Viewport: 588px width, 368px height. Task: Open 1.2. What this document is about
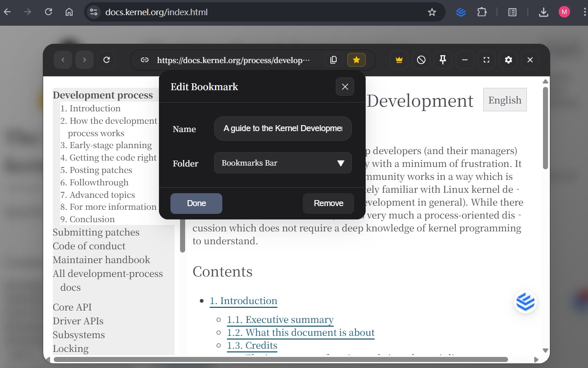tap(301, 333)
